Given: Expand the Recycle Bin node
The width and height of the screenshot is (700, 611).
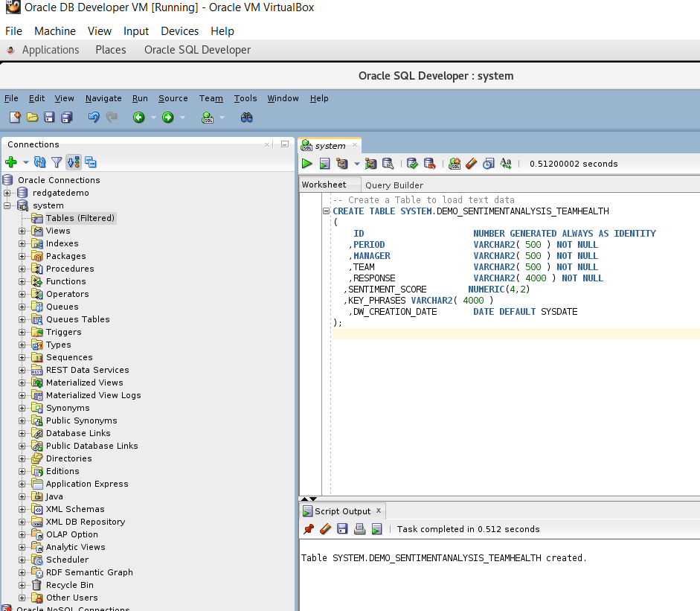Looking at the screenshot, I should click(x=22, y=585).
